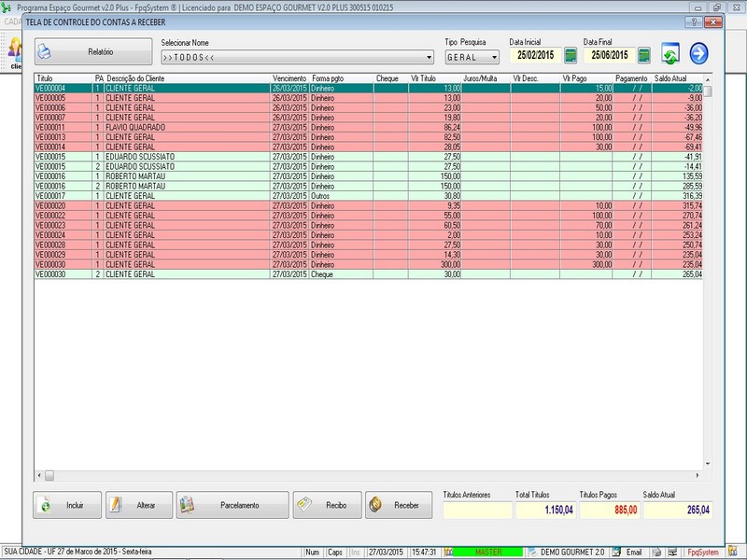
Task: Click the Data Final date field
Action: coord(610,55)
